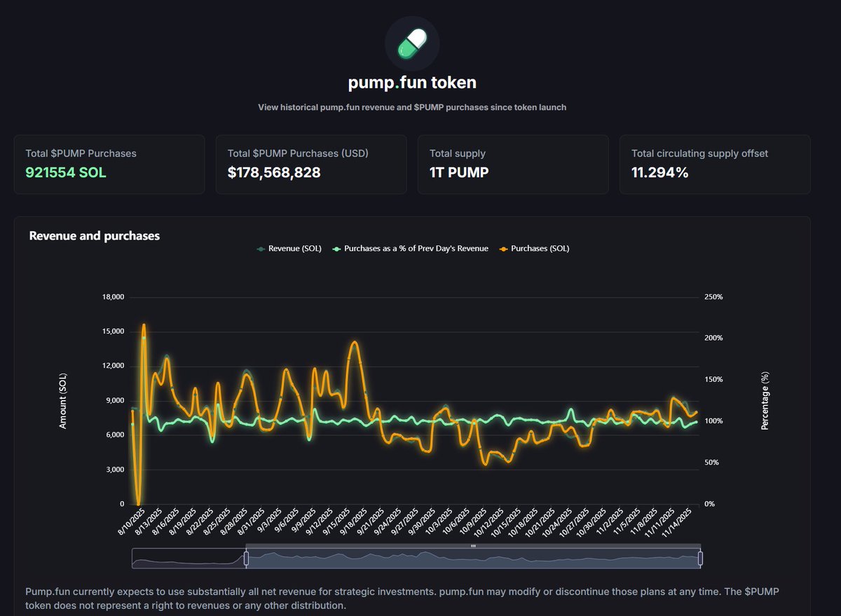Click the orange purchases peak near 8/10/2025
The image size is (841, 616).
(x=144, y=325)
